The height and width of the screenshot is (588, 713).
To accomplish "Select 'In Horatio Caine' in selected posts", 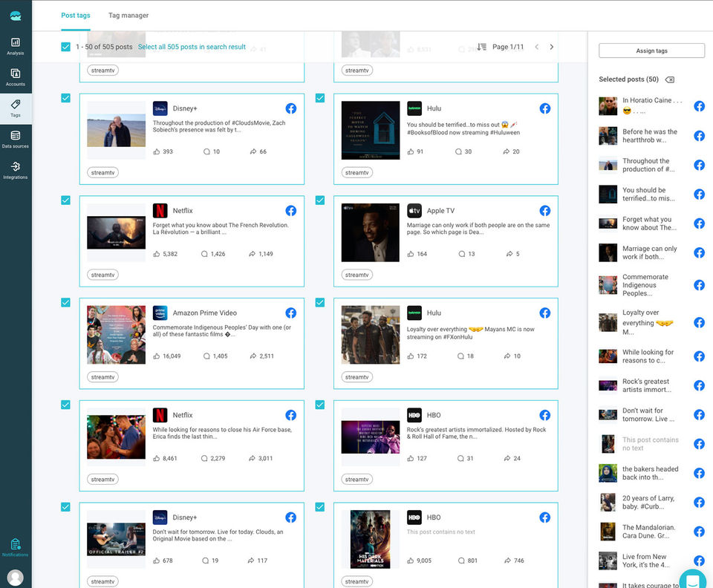I will (x=651, y=106).
